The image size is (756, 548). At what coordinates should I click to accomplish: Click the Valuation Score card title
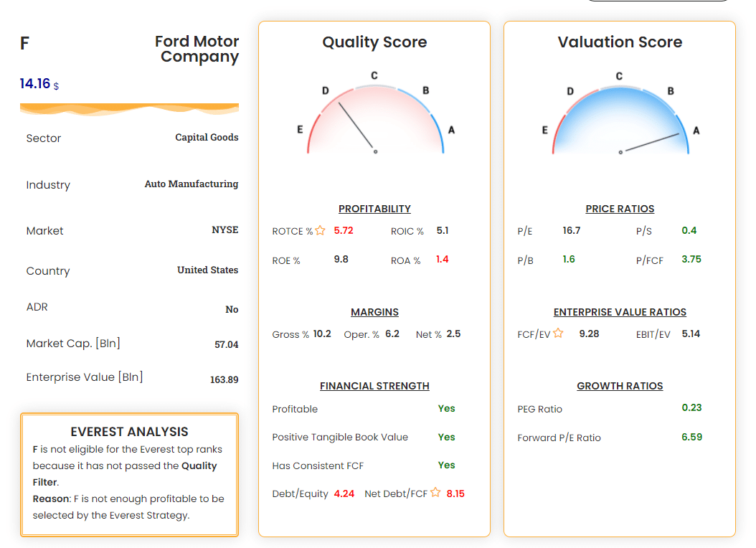620,42
